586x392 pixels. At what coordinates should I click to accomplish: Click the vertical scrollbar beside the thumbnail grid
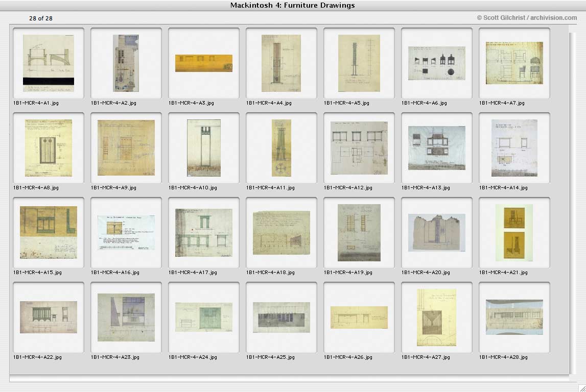pyautogui.click(x=573, y=202)
